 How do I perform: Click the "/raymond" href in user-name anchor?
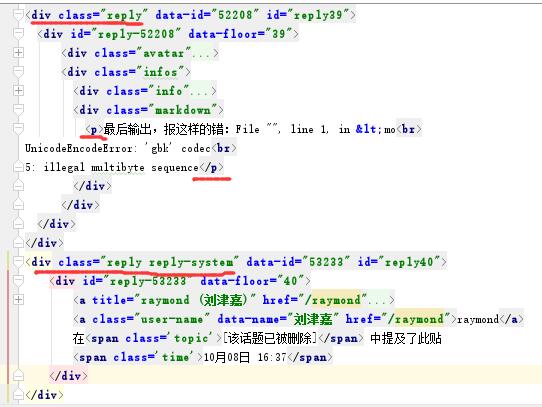click(416, 319)
